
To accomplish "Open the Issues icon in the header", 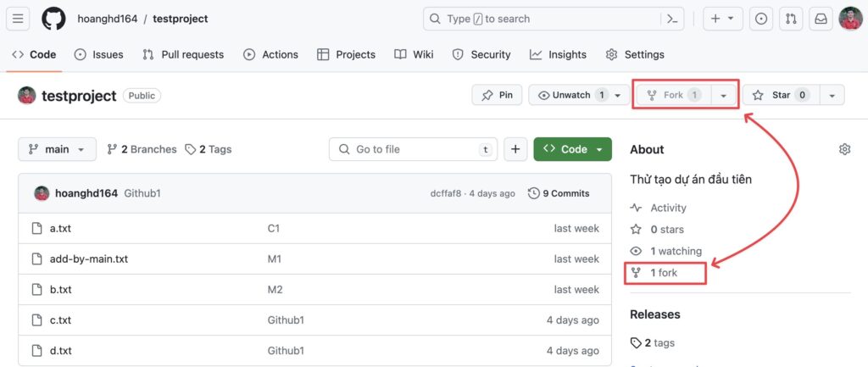I will 761,19.
